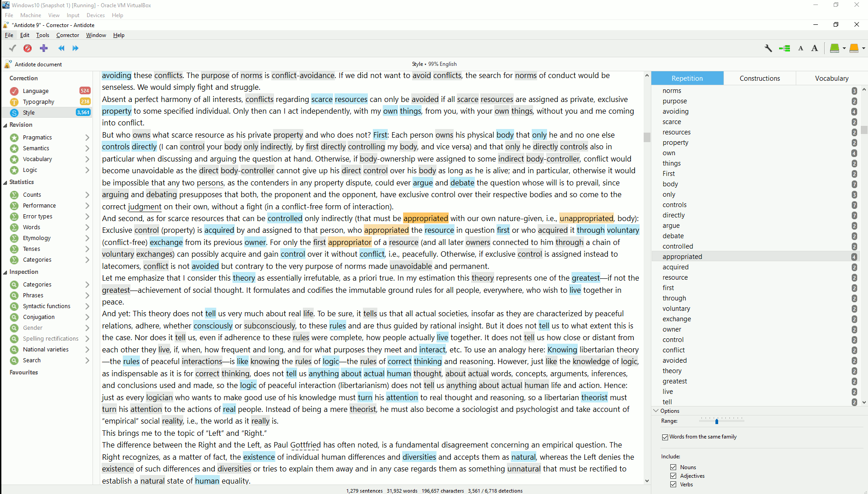Click the red ignore detection icon
Viewport: 868px width, 494px height.
point(28,48)
